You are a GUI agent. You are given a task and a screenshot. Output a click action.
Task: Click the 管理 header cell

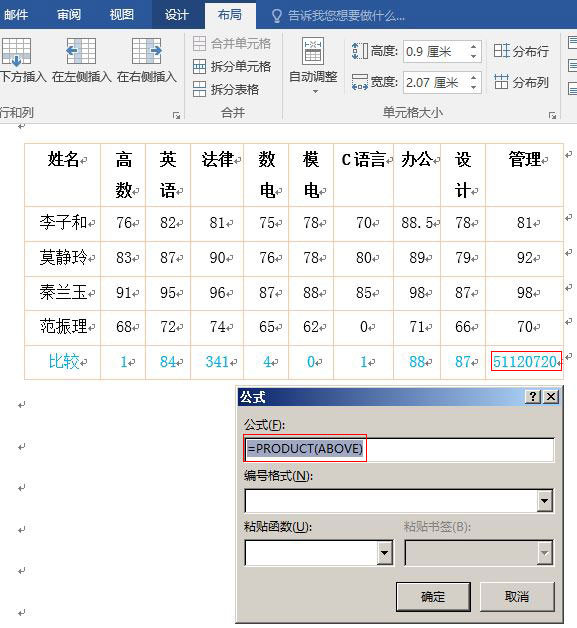[525, 175]
